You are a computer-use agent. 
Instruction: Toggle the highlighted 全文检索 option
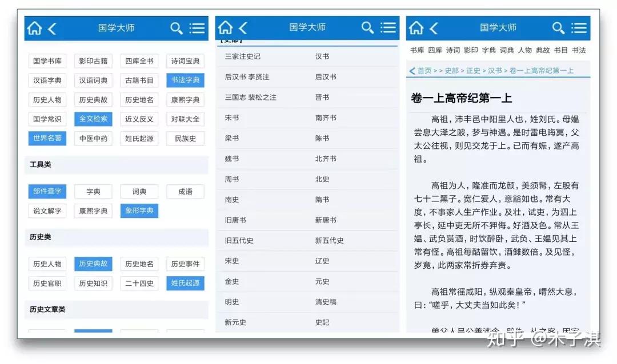click(x=93, y=119)
